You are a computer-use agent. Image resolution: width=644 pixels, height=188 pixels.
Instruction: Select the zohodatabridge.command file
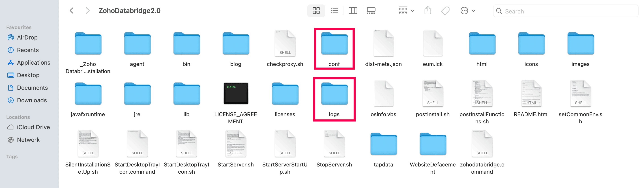tap(482, 143)
